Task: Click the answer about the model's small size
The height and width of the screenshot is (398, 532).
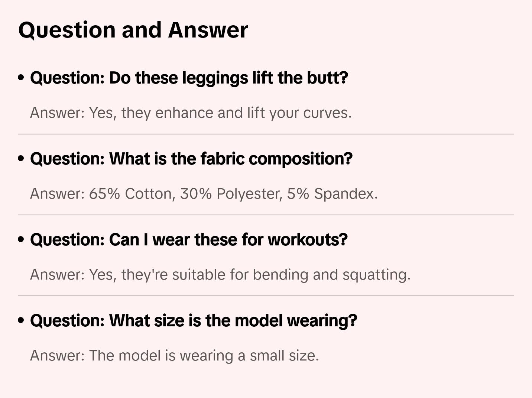Action: click(175, 356)
